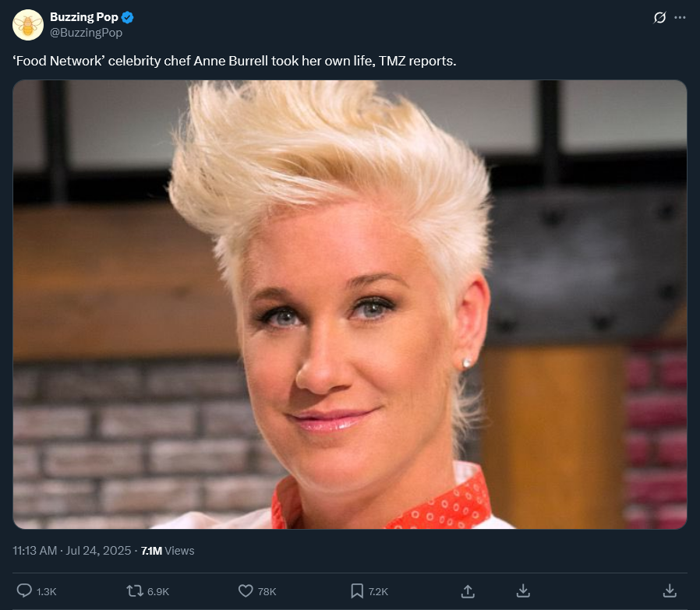Open the Grok explain-this-post icon
This screenshot has height=610, width=700.
click(659, 17)
